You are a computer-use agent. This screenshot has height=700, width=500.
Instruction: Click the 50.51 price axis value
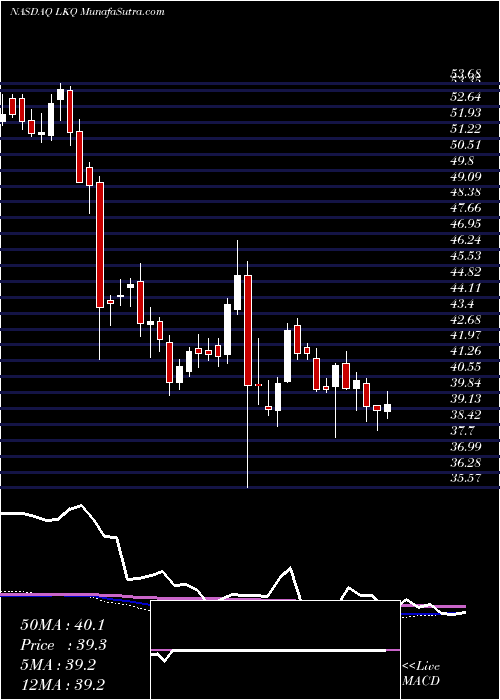coord(466,145)
